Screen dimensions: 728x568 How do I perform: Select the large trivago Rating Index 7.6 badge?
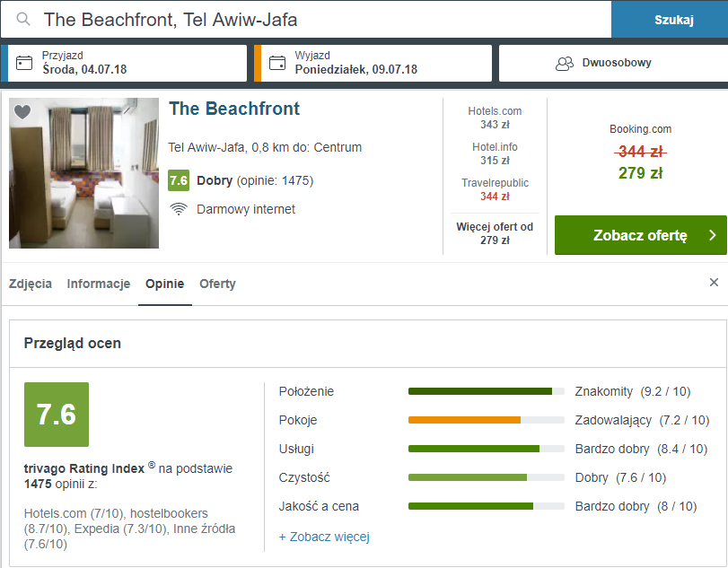pos(57,415)
